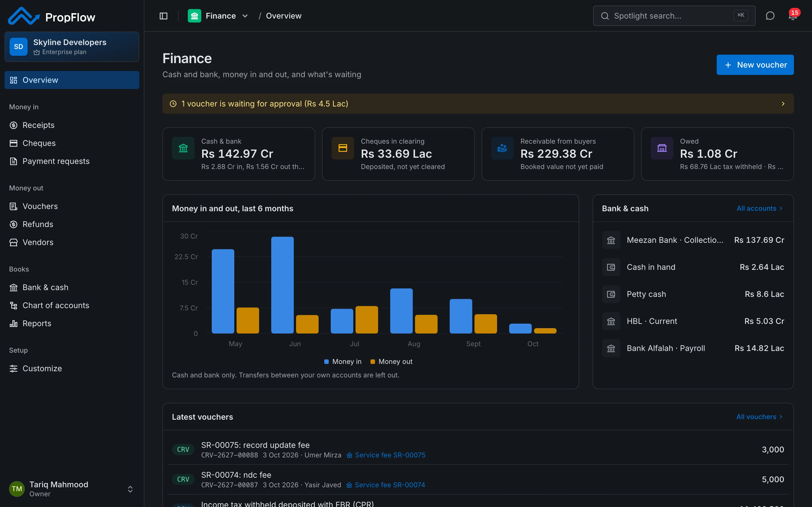Toggle Money out legend series

[x=391, y=361]
